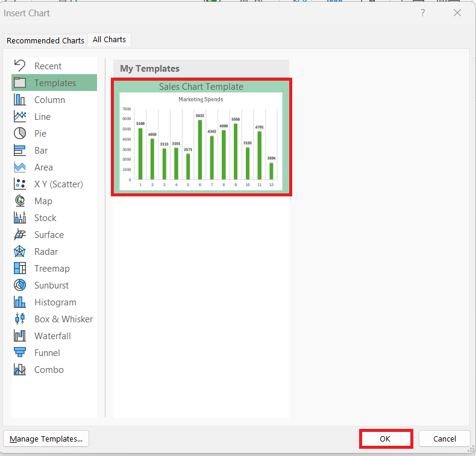
Task: Click the Histogram category label
Action: point(55,302)
